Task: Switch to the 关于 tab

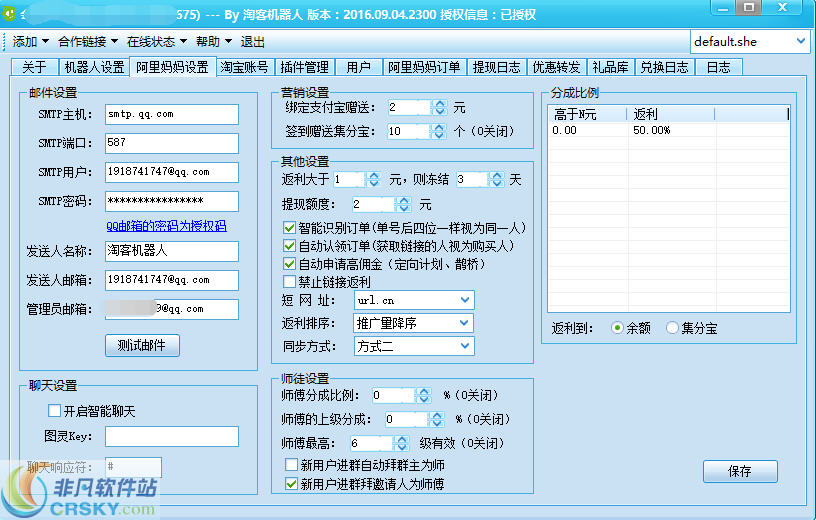Action: pyautogui.click(x=34, y=67)
